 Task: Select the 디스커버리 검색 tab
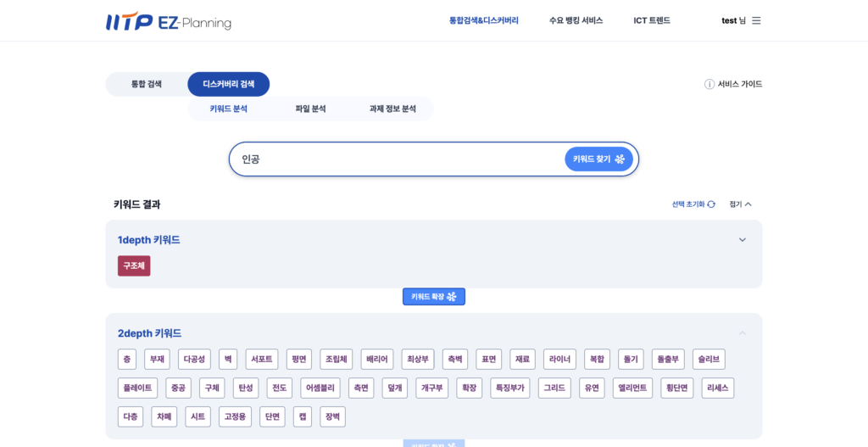228,84
